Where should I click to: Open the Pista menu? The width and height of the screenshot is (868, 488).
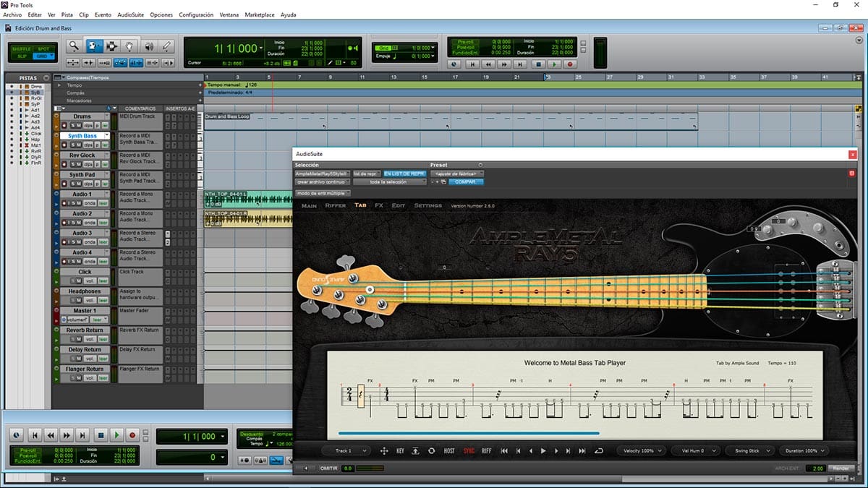67,14
